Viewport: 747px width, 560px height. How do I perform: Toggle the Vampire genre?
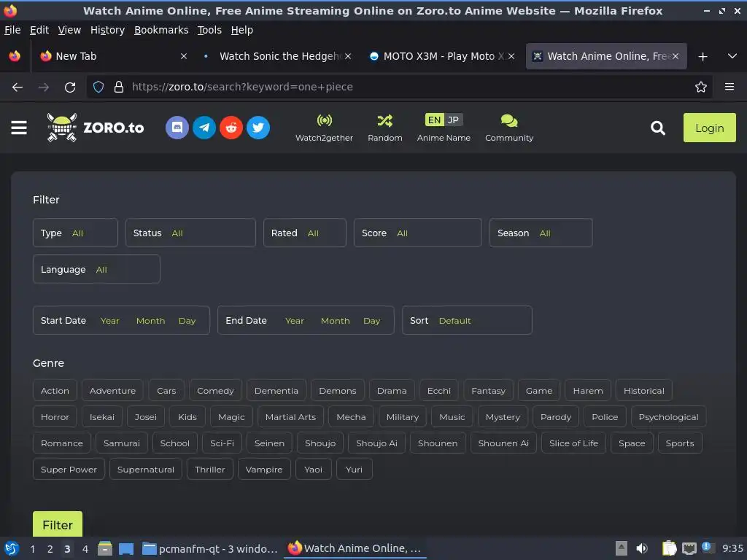tap(264, 470)
